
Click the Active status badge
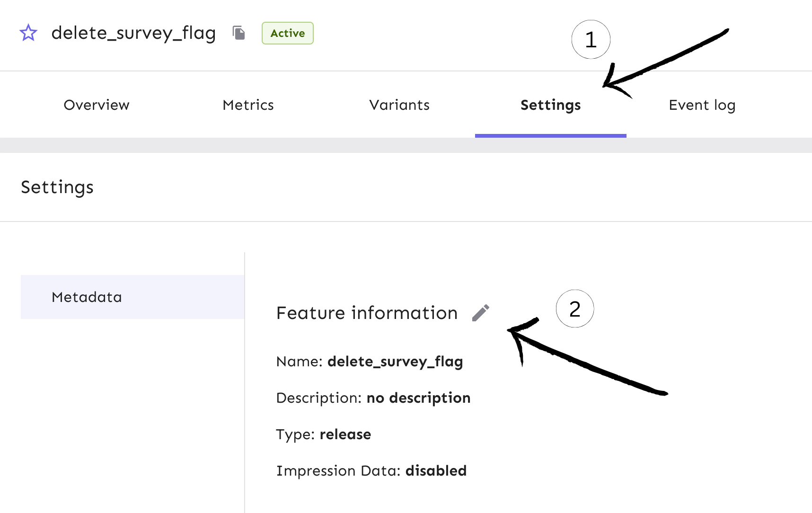coord(287,33)
